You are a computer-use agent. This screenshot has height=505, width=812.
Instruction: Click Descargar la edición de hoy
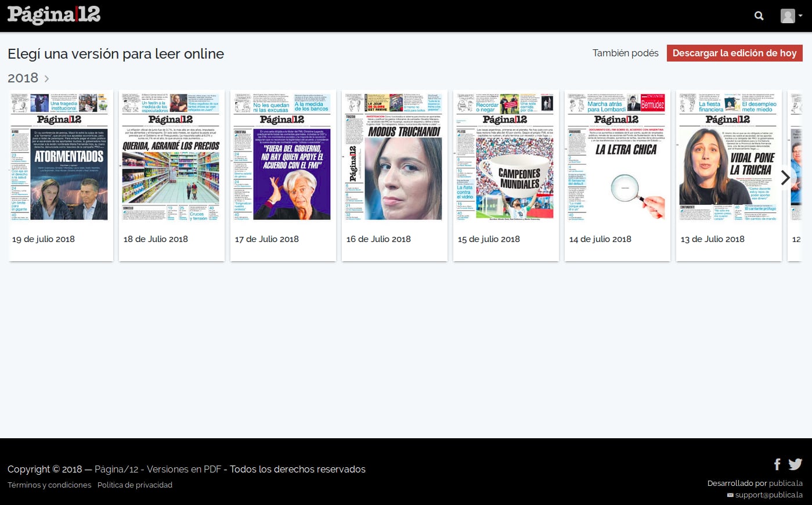coord(734,53)
